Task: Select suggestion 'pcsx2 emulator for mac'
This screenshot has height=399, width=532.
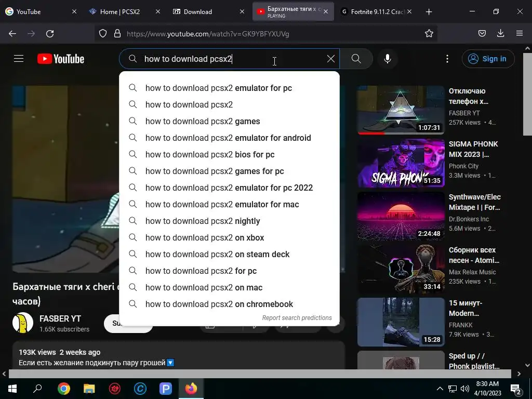Action: 229,204
